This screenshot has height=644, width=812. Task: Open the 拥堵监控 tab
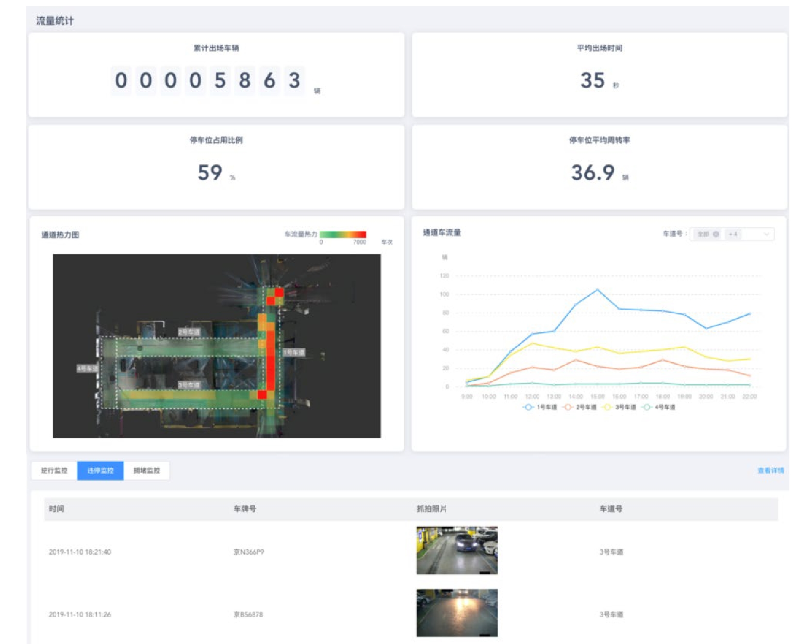point(146,470)
